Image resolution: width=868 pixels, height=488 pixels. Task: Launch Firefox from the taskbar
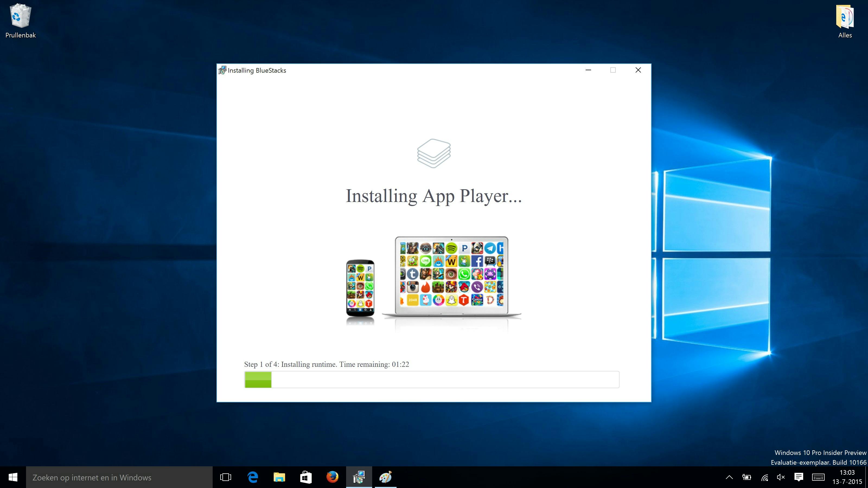point(332,477)
